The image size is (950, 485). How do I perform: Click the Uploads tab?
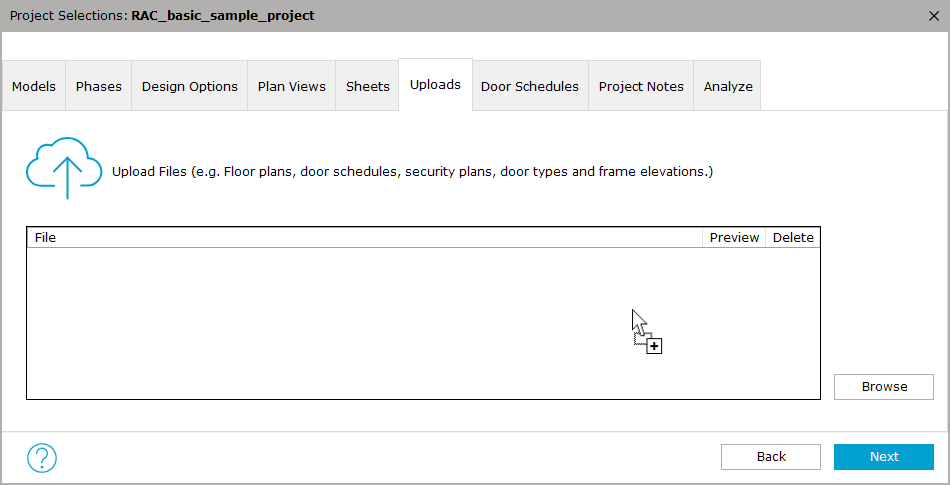(436, 85)
